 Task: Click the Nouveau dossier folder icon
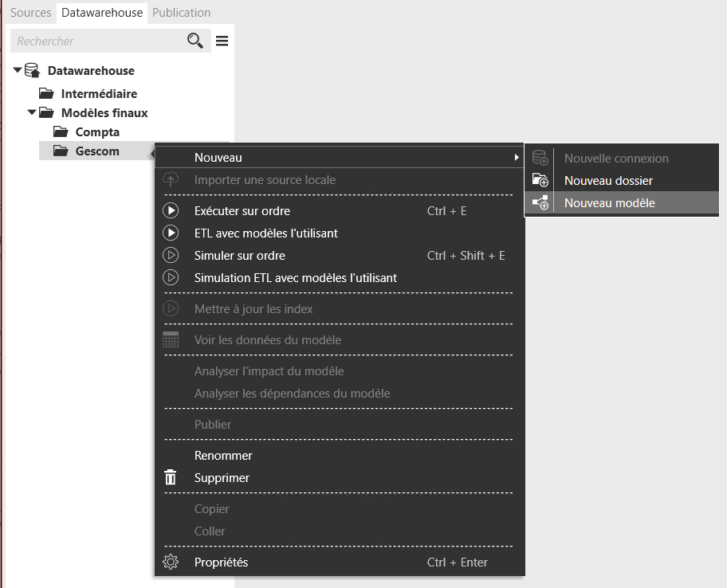pos(540,181)
